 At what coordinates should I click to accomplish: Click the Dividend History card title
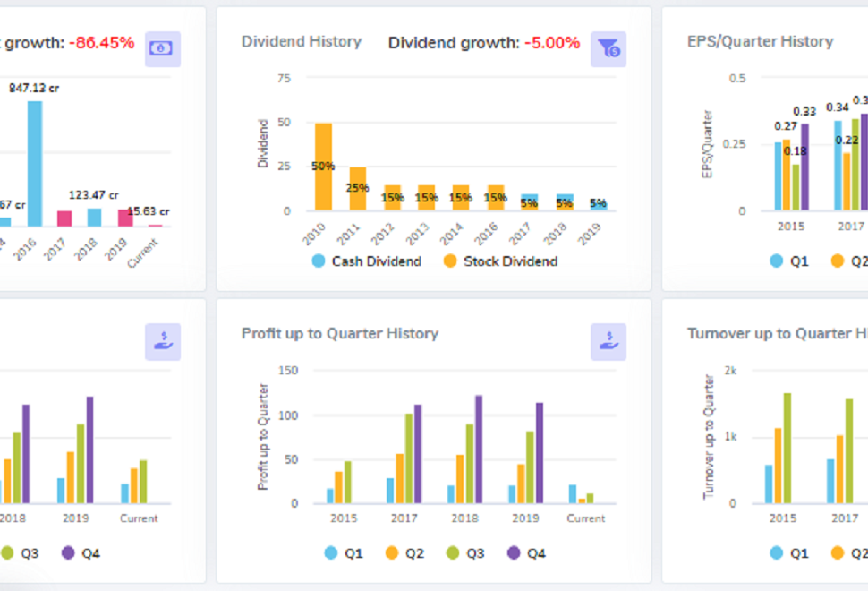302,41
